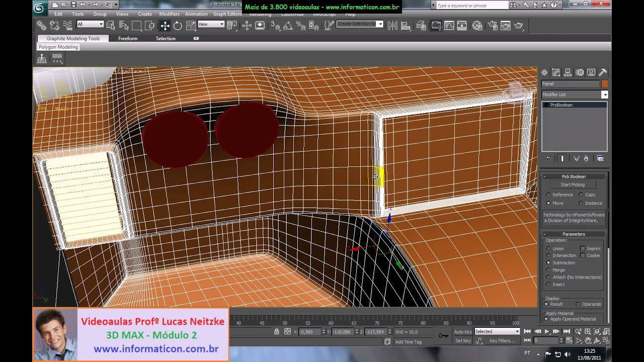
Task: Activate the Pan View hand icon
Action: click(588, 341)
